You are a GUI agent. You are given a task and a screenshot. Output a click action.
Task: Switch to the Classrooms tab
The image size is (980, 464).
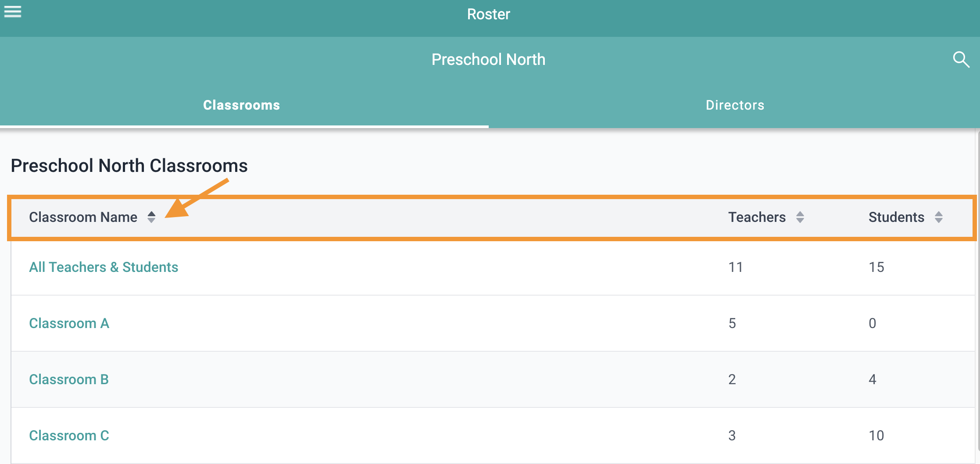click(x=242, y=105)
